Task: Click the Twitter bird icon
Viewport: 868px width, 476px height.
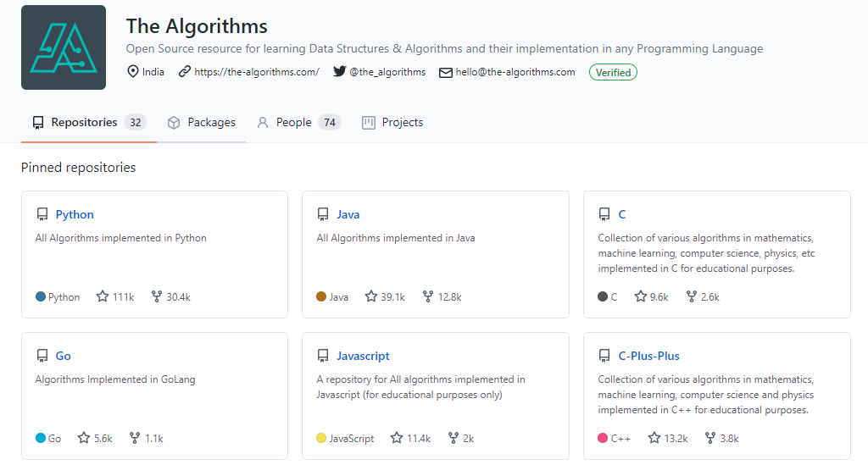Action: [x=339, y=71]
